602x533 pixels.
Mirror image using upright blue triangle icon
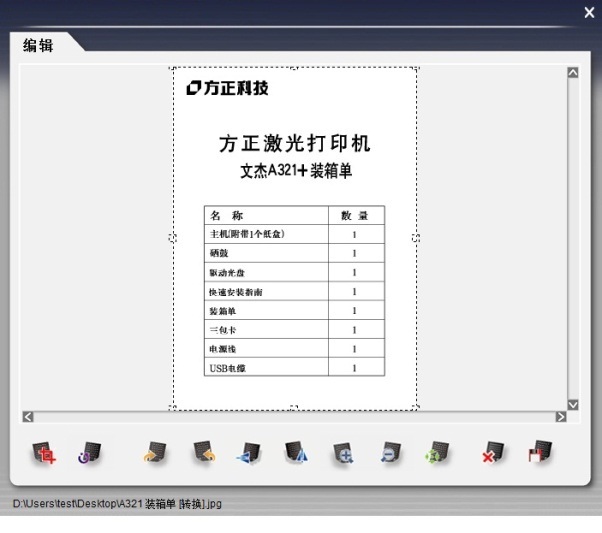click(296, 452)
